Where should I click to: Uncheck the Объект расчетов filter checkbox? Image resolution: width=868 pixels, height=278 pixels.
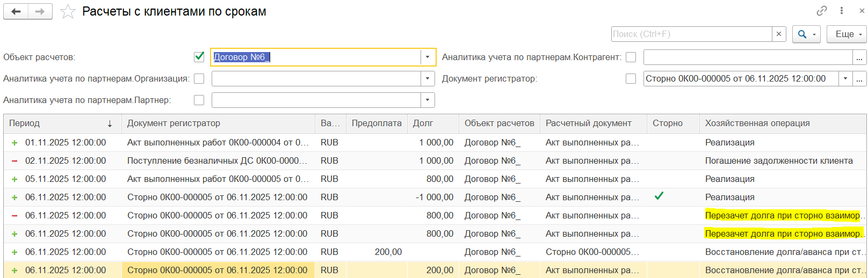199,57
